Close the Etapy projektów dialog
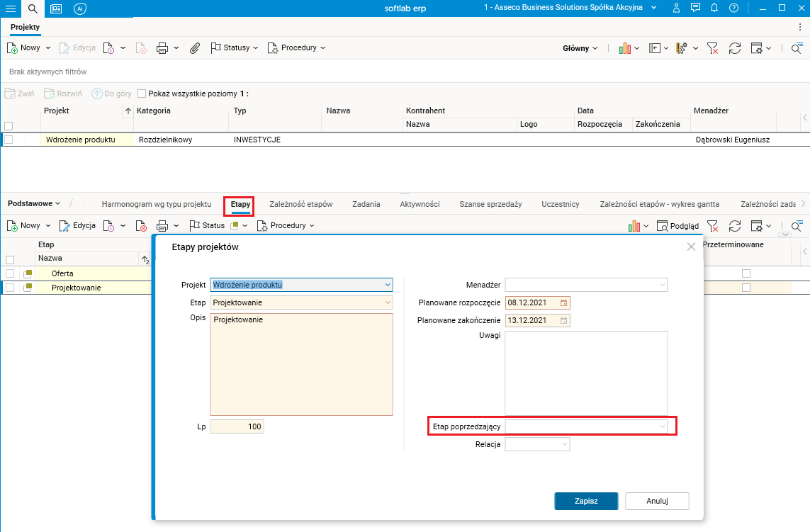Viewport: 810px width, 532px height. point(691,247)
